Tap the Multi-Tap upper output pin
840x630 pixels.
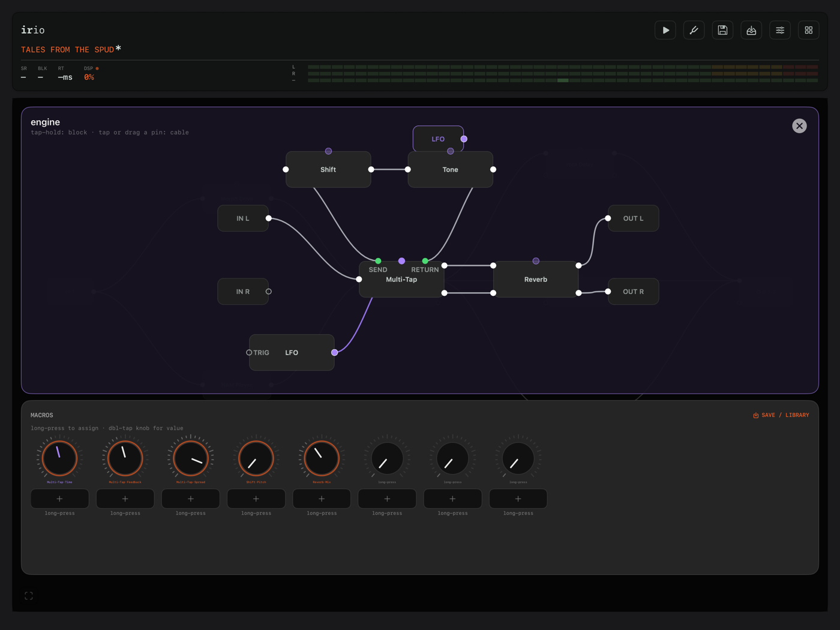point(445,266)
